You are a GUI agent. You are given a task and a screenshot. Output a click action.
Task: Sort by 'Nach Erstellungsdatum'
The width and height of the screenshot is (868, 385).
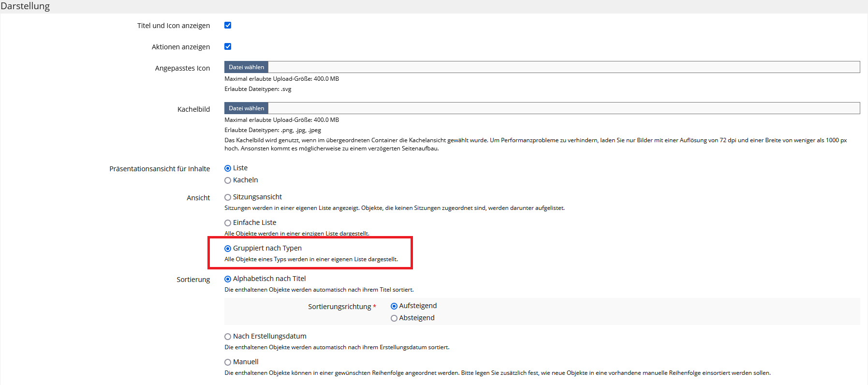coord(228,337)
